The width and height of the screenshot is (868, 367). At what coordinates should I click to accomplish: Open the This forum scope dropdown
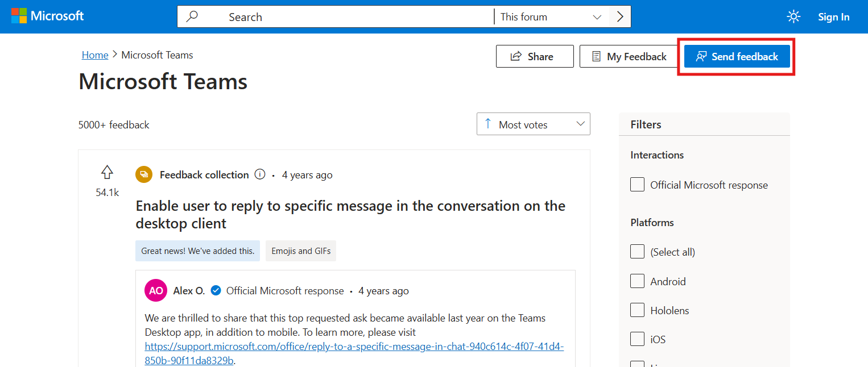(x=551, y=16)
